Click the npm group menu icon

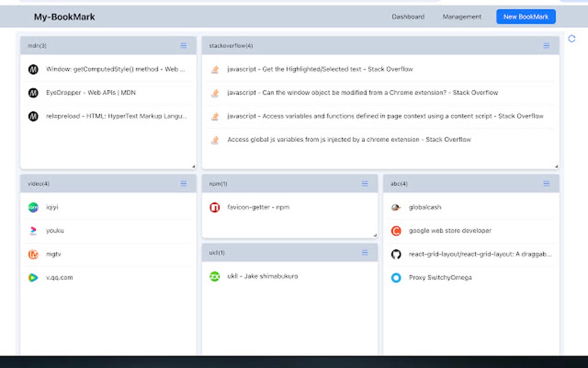(365, 183)
